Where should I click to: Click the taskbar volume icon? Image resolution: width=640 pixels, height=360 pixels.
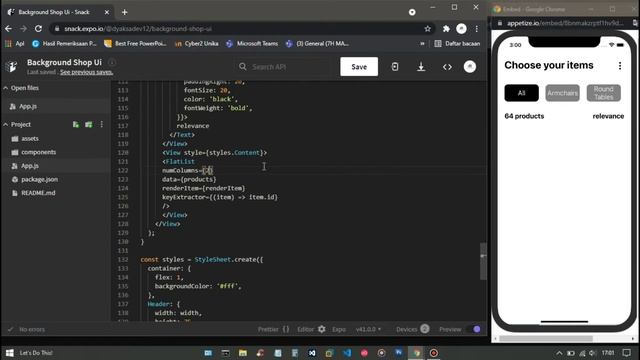click(592, 353)
